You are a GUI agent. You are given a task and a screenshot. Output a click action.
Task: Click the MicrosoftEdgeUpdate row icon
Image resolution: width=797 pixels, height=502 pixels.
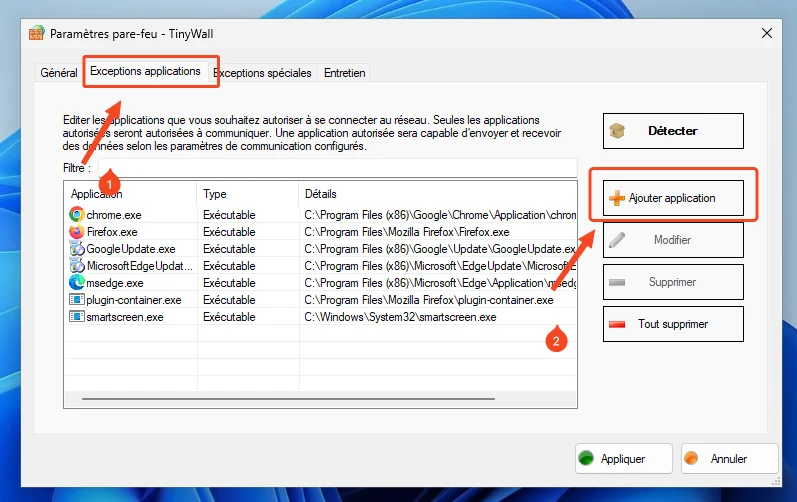click(x=77, y=265)
